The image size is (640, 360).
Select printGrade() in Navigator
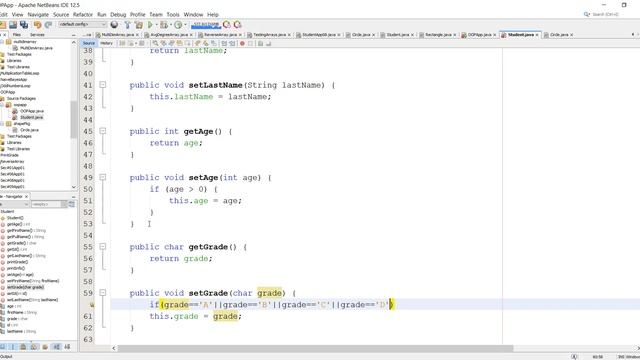(x=17, y=262)
